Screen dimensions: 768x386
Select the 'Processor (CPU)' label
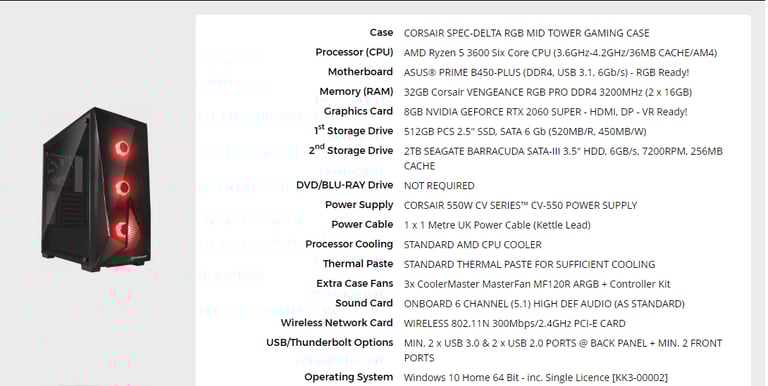pyautogui.click(x=354, y=52)
